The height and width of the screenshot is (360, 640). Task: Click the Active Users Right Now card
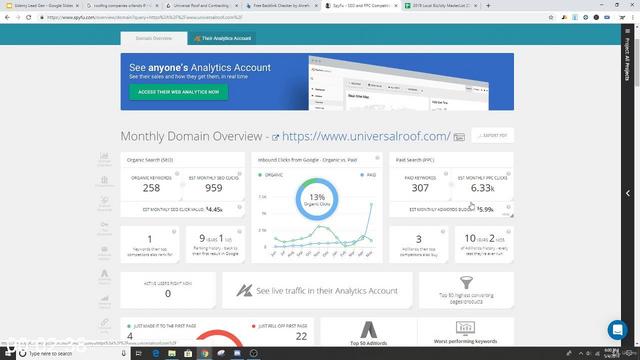pos(168,291)
